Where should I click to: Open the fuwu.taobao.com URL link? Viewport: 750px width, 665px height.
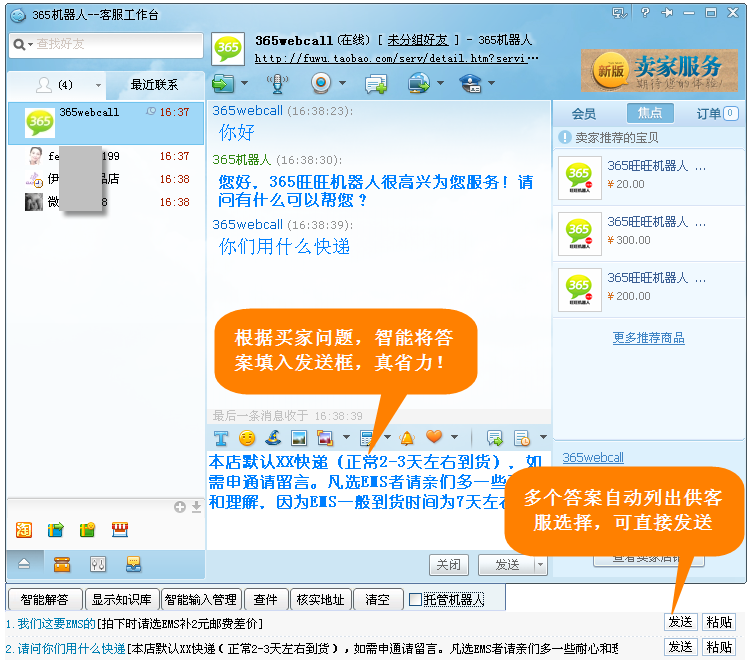pos(397,58)
